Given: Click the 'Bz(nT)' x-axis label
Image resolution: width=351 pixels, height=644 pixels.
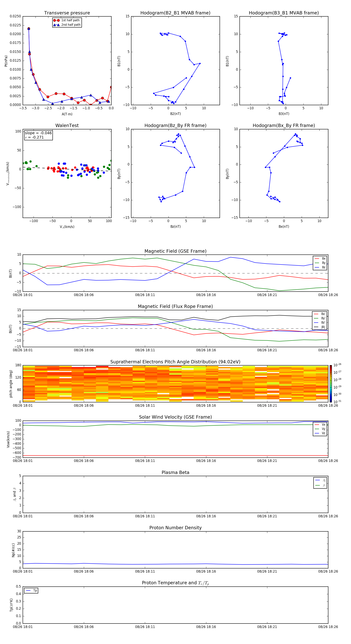Looking at the screenshot, I should [175, 227].
